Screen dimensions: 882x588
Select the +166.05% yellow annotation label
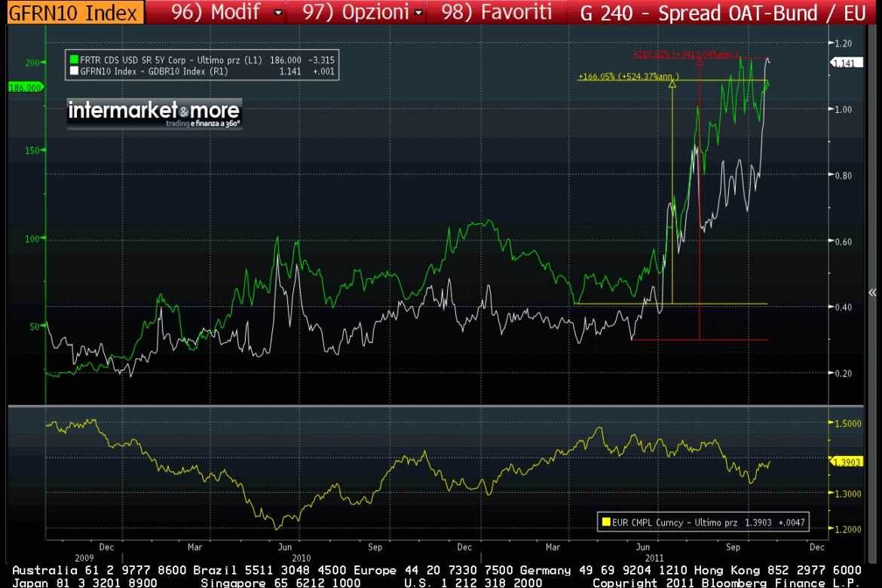628,76
